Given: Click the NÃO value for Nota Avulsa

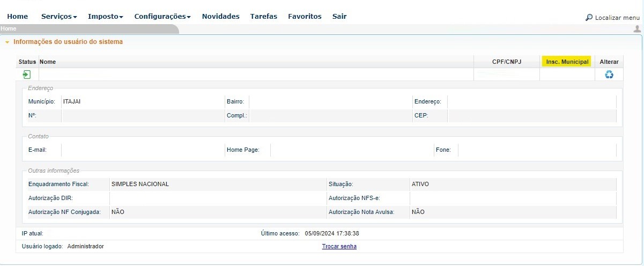Looking at the screenshot, I should pos(418,212).
